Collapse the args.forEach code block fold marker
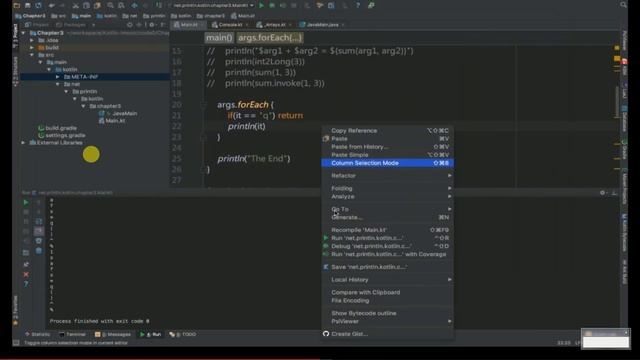This screenshot has height=360, width=640. tap(204, 105)
